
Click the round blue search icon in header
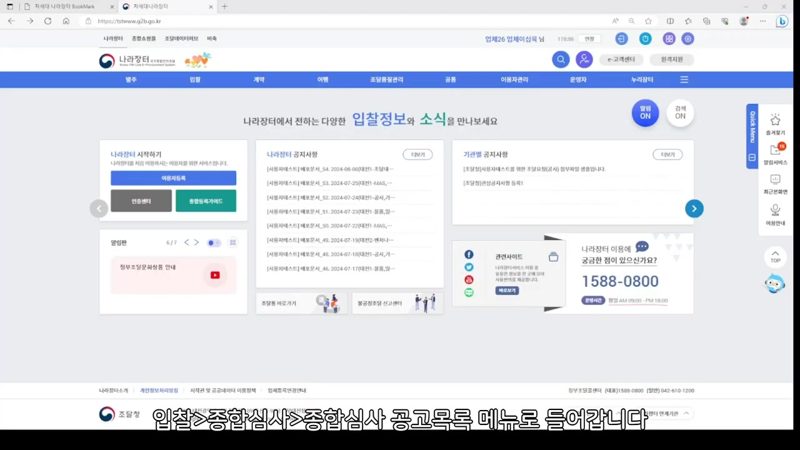point(560,60)
